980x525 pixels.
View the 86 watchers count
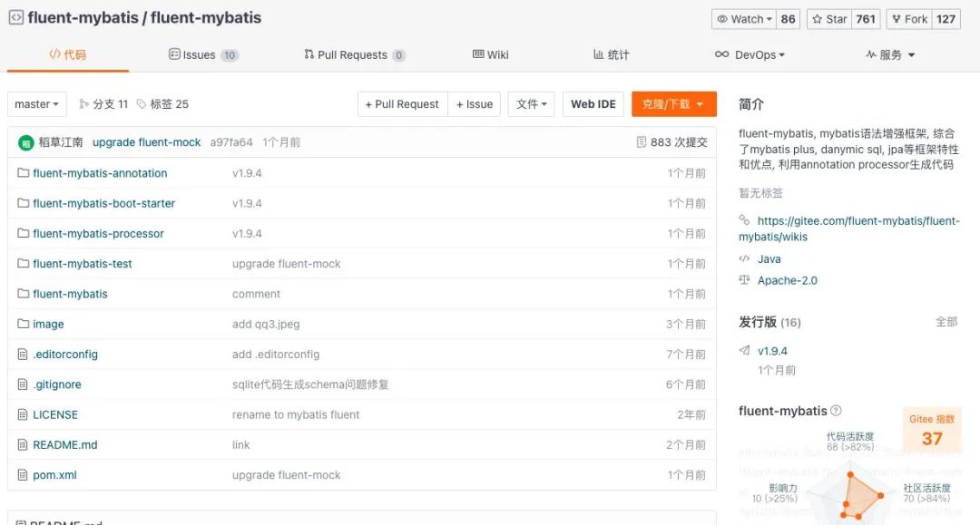(789, 19)
